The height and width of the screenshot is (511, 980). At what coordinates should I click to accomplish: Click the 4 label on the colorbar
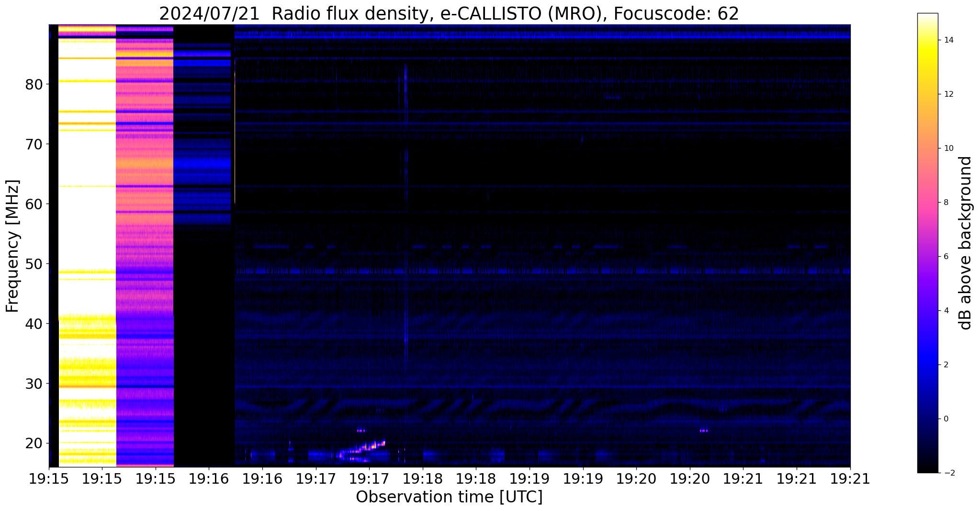click(946, 311)
